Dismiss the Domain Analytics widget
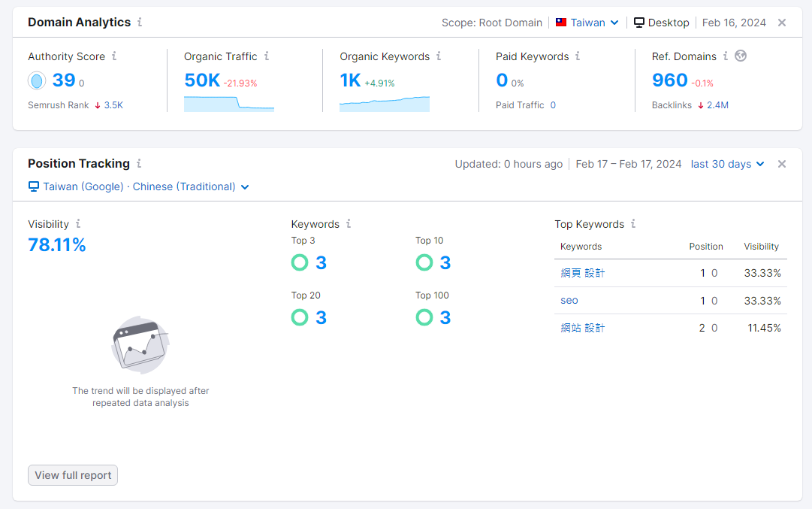The width and height of the screenshot is (812, 509). pyautogui.click(x=783, y=23)
